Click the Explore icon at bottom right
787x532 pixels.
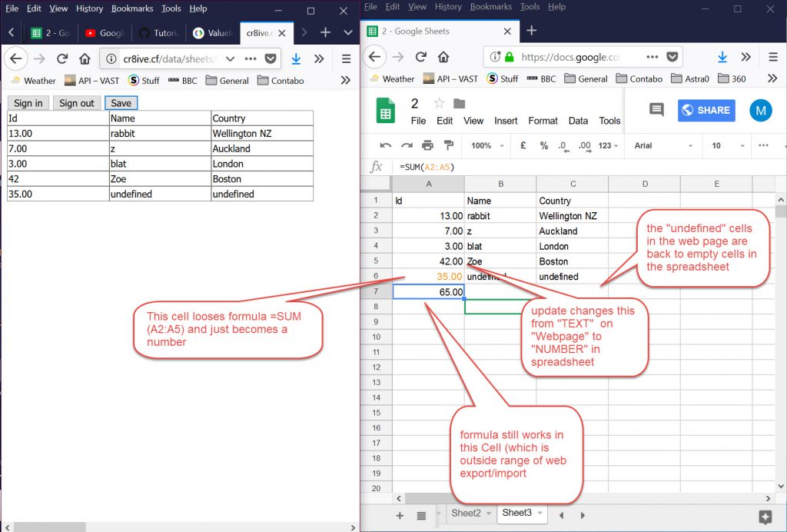click(x=765, y=516)
